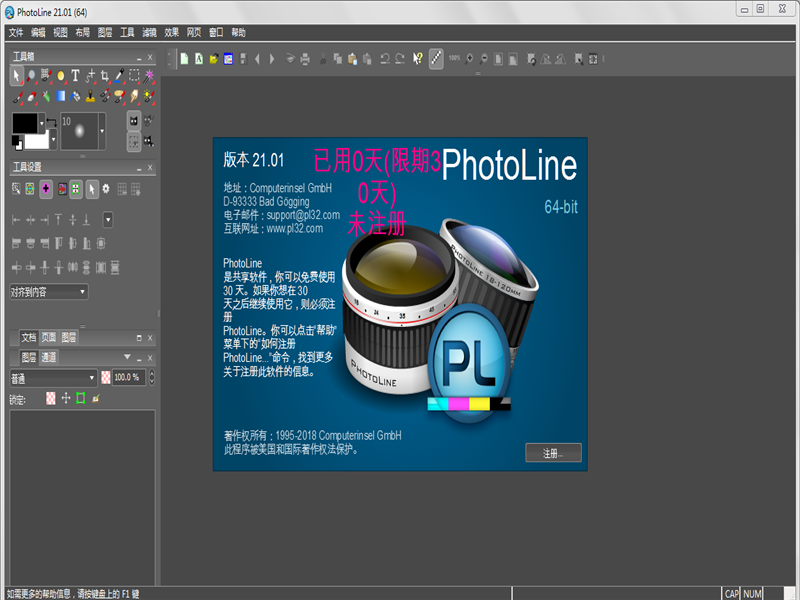This screenshot has width=800, height=600.
Task: Click the zoom out magnifier toolbar icon
Action: click(x=483, y=59)
